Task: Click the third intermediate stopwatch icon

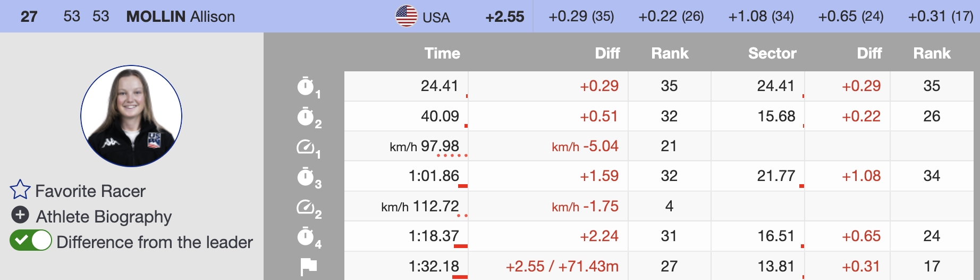Action: click(306, 177)
